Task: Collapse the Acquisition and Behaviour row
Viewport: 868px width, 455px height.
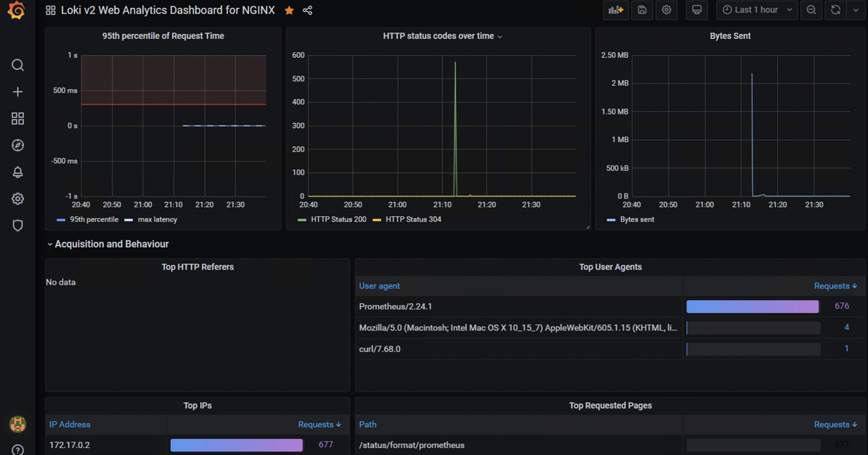Action: point(49,244)
